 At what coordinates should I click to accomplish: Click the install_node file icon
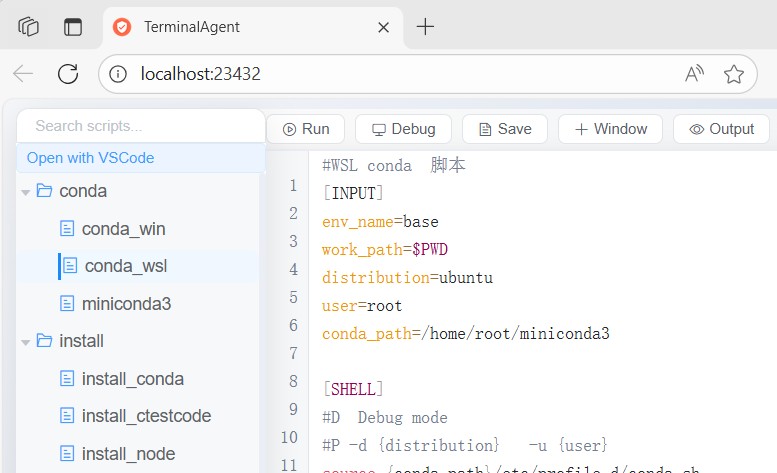67,454
